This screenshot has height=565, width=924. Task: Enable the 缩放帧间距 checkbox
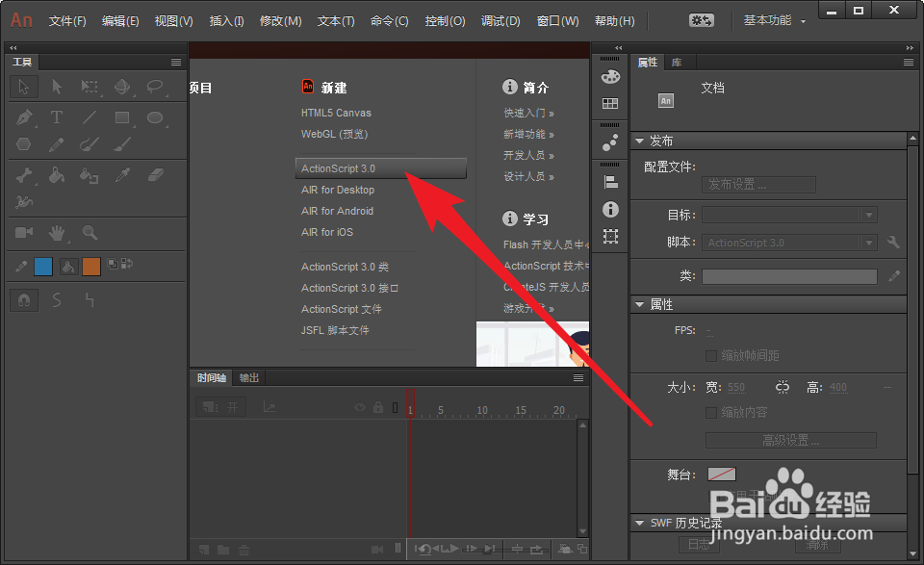711,356
